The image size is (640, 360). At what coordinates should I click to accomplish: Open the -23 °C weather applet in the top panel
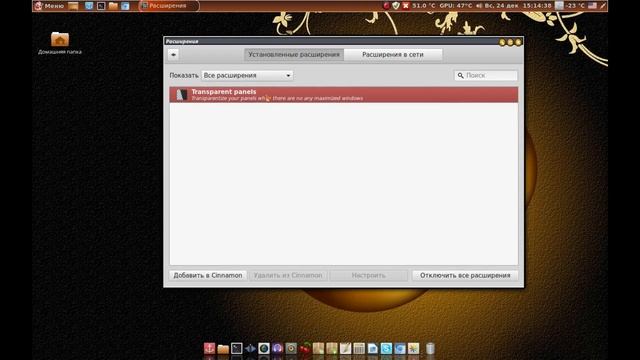click(570, 6)
